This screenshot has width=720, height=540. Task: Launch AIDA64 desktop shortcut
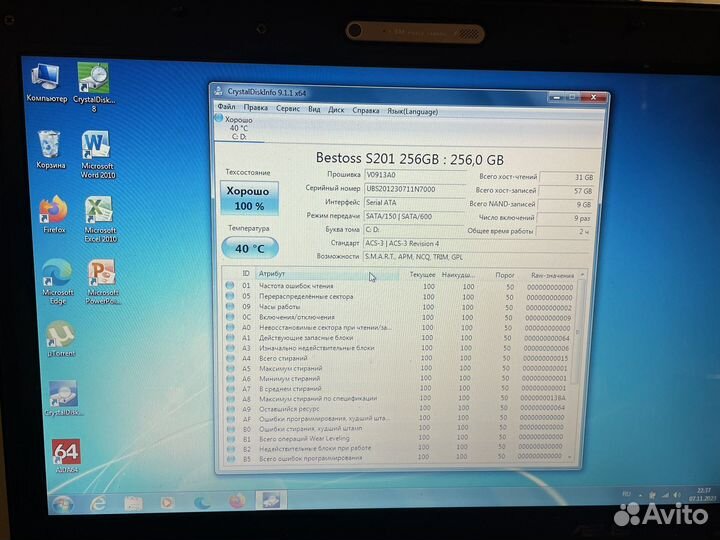tap(66, 456)
